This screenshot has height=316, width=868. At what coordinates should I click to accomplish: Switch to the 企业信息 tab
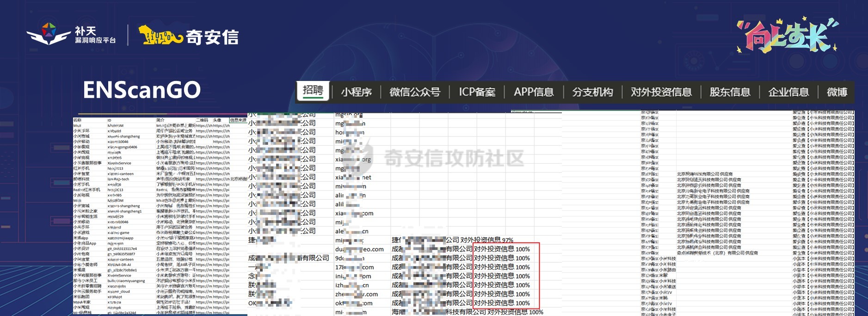point(788,92)
